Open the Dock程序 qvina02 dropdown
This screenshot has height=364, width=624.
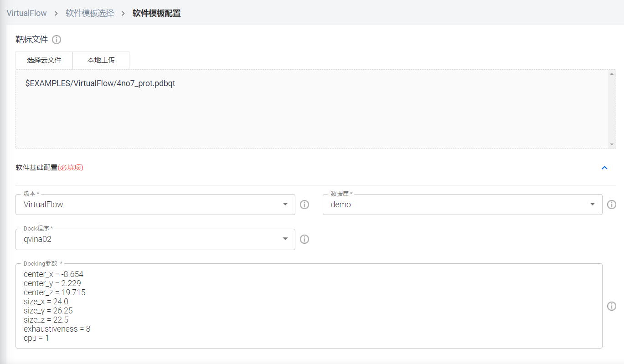155,239
